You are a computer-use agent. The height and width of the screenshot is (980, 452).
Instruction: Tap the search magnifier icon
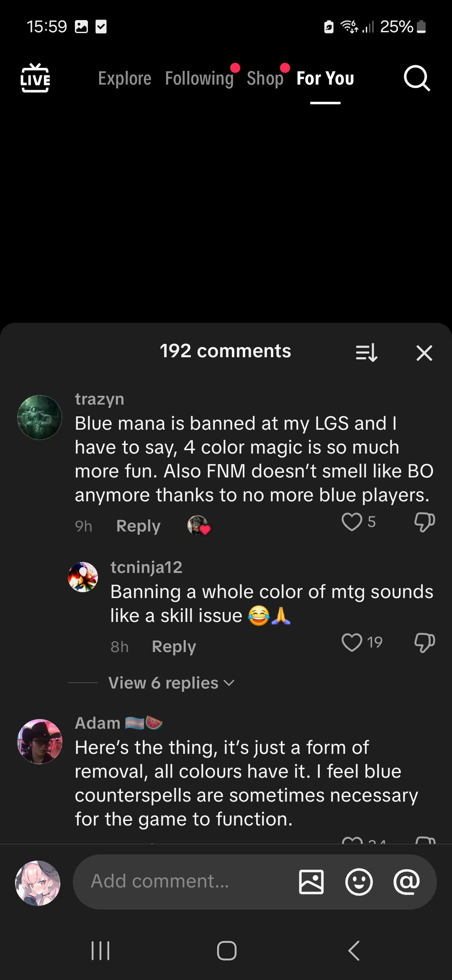click(x=417, y=78)
